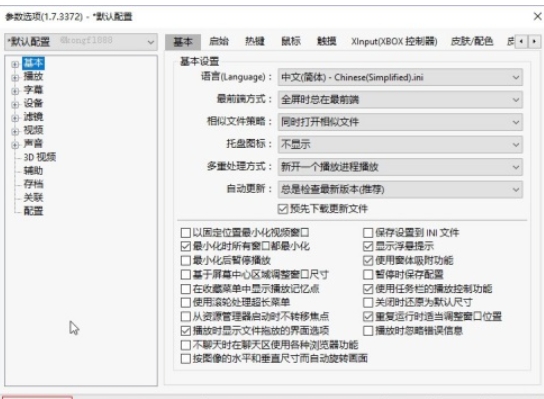Uncheck 使用窗体吸附功能
The height and width of the screenshot is (399, 544).
368,261
